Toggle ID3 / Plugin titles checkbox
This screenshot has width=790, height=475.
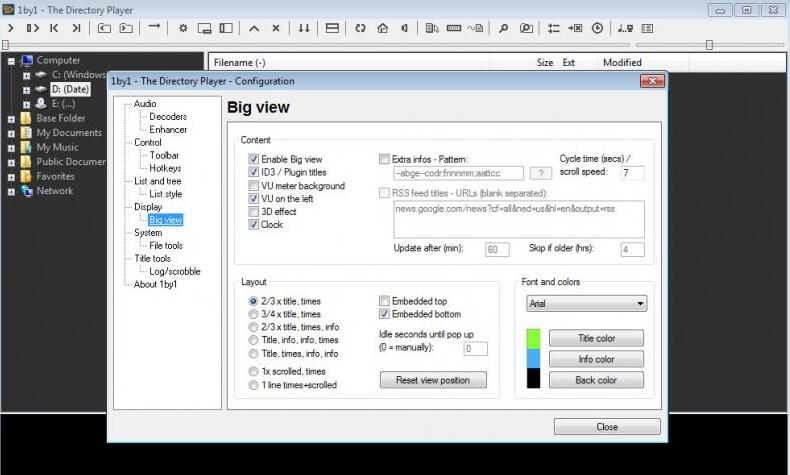(253, 172)
